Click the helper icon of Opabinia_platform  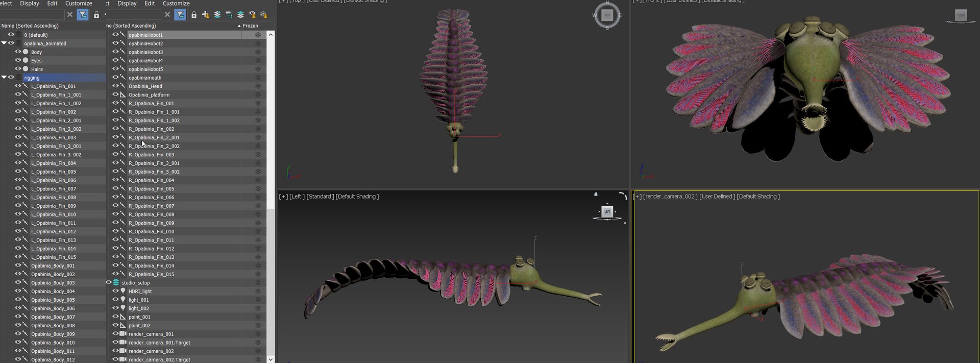pyautogui.click(x=123, y=94)
